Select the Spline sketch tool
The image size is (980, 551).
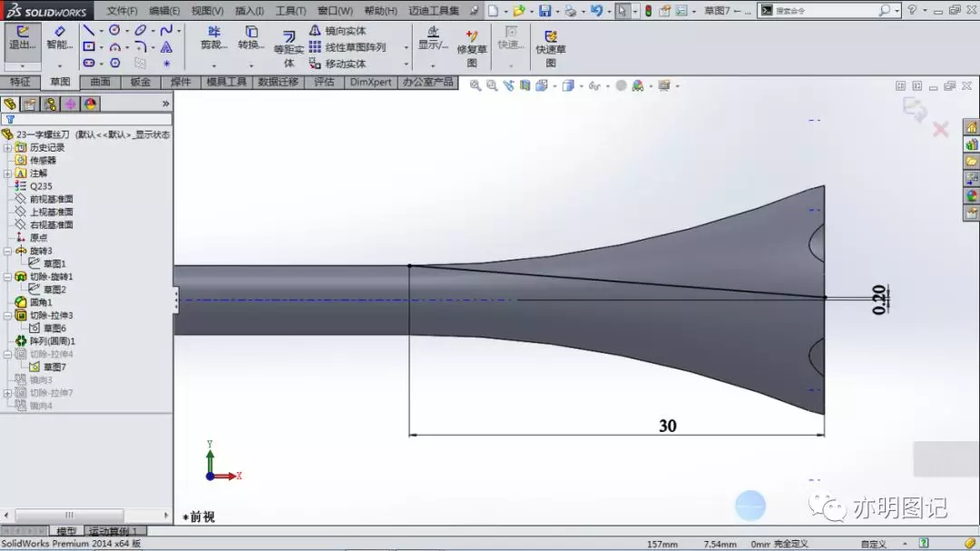click(166, 30)
